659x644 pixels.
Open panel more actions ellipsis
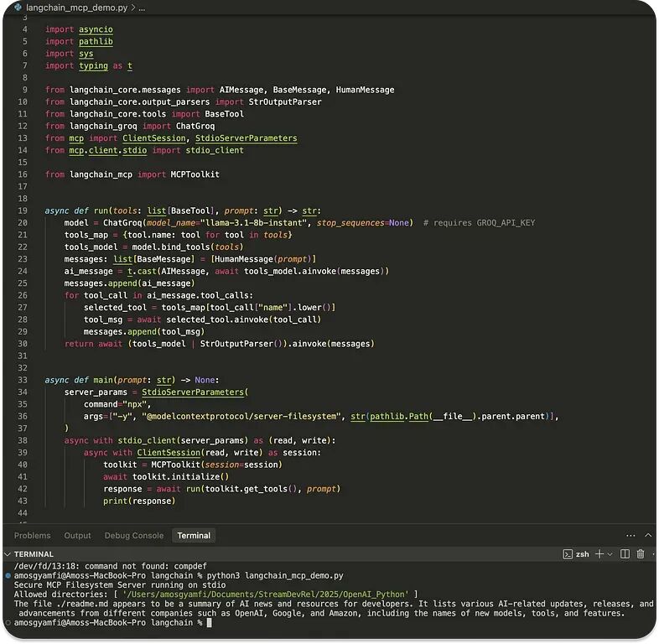click(x=630, y=535)
